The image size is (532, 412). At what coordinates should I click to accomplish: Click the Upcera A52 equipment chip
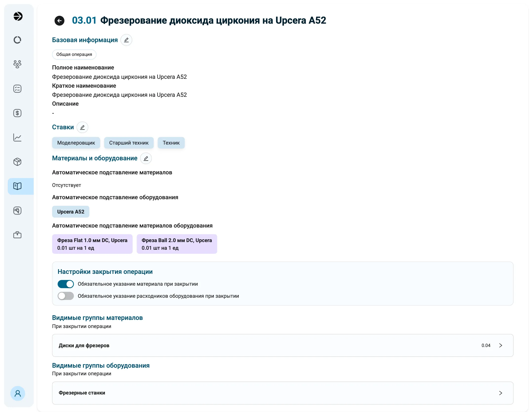[x=71, y=212]
